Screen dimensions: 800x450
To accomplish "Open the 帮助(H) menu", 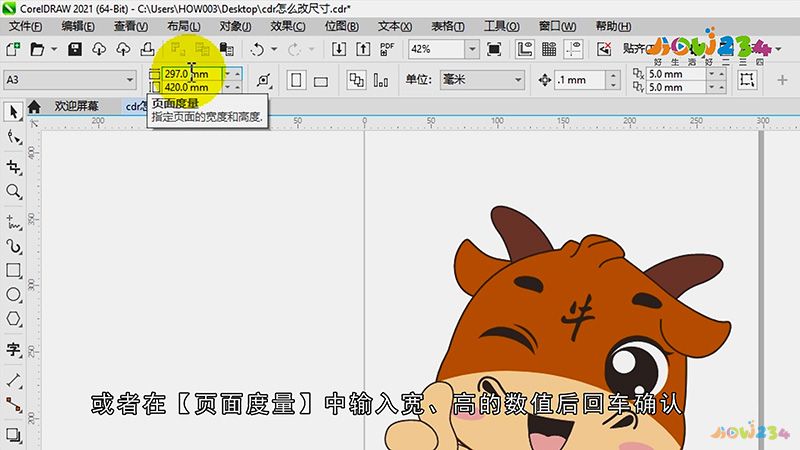I will 613,27.
